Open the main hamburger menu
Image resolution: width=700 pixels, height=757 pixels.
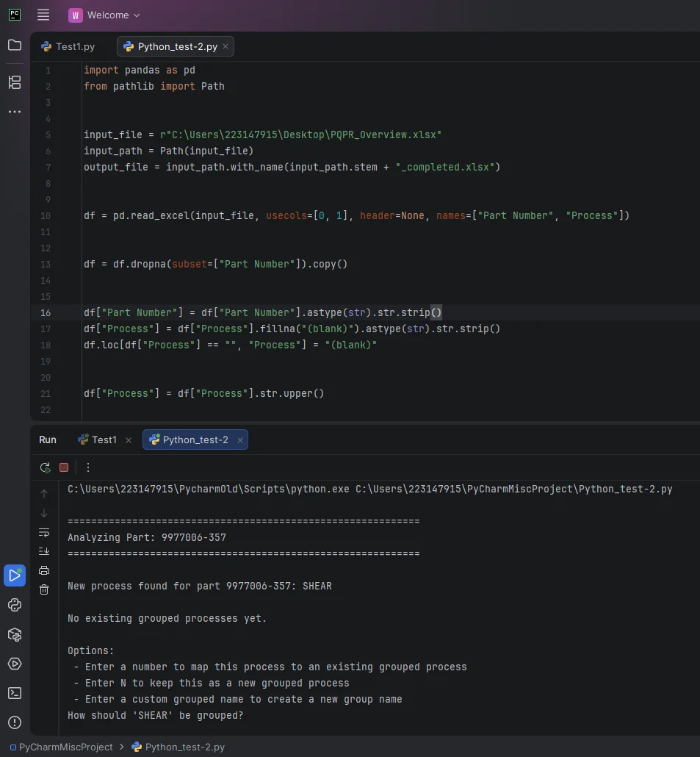point(43,15)
